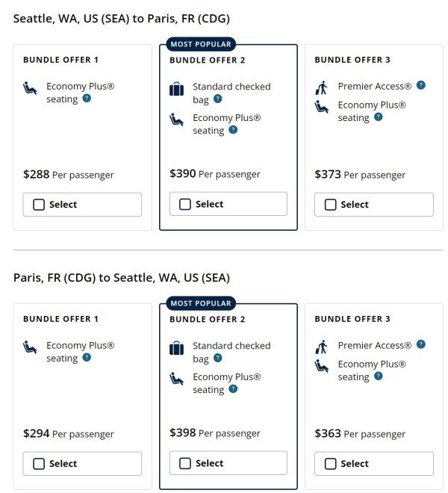
Task: Click help icon beside Economy Plus in Seattle–Paris Bundle Offer 1
Action: [87, 99]
